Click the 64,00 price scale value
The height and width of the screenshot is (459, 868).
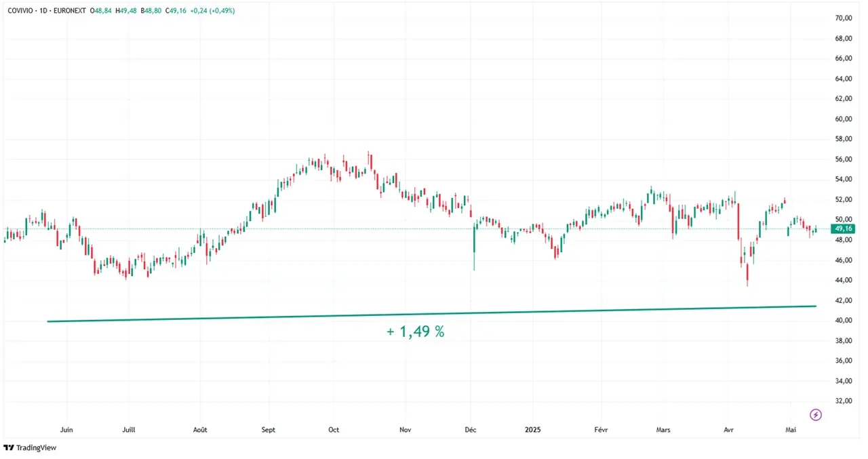coord(844,79)
